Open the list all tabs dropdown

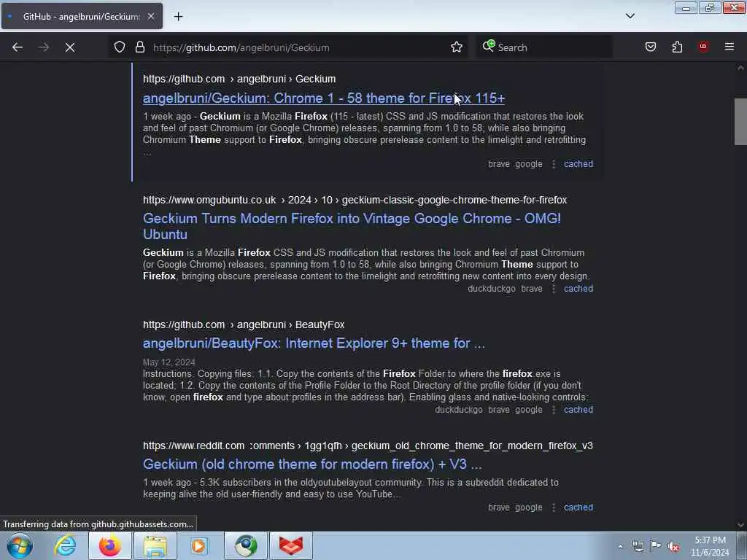coord(630,16)
